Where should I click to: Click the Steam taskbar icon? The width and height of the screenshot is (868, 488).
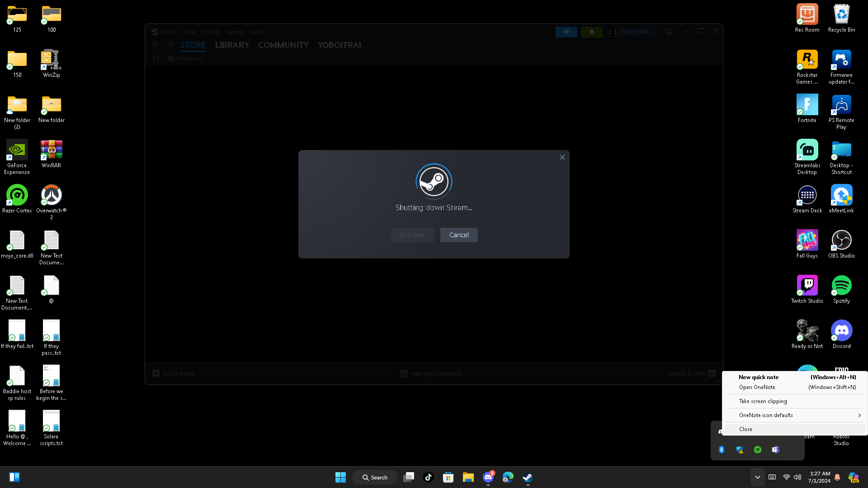point(528,477)
